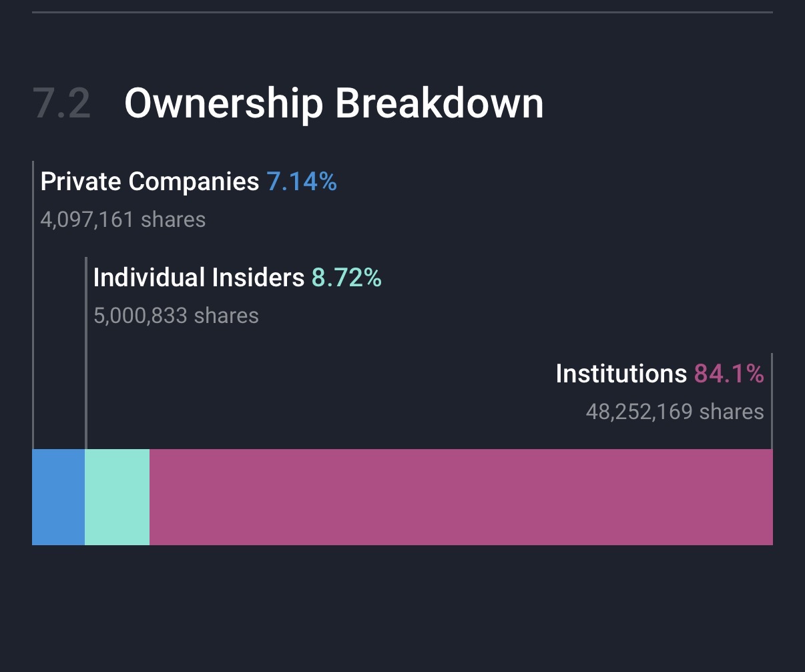The image size is (805, 672).
Task: Click the 4,097,161 shares text
Action: [x=123, y=220]
